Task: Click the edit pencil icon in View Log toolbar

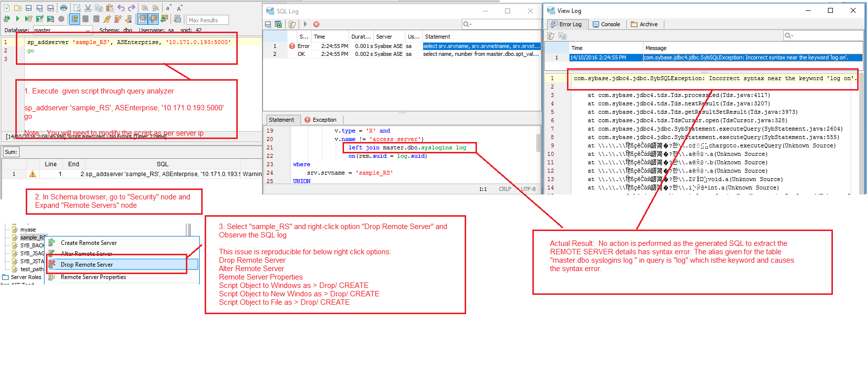Action: 551,36
